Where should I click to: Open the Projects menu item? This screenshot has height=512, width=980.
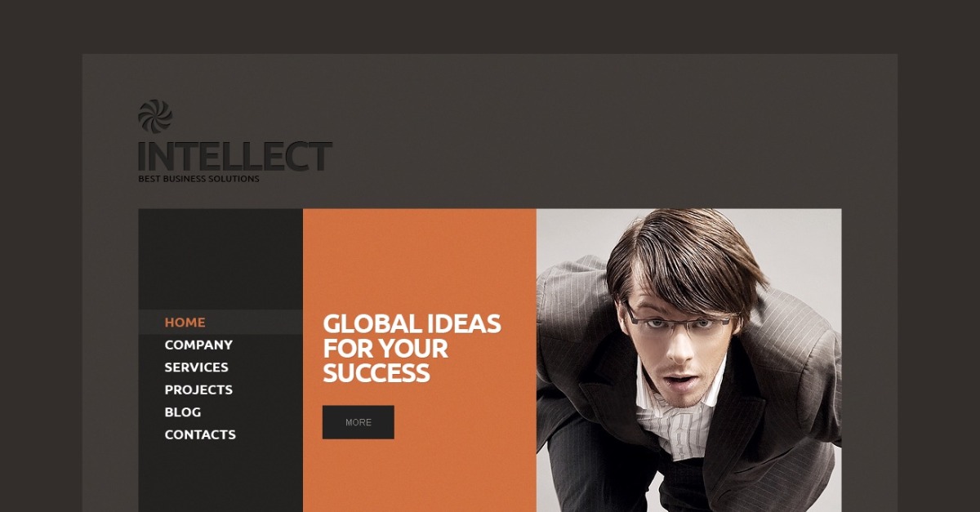pyautogui.click(x=198, y=390)
